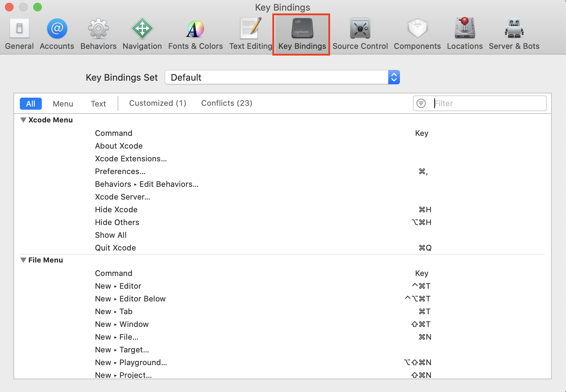
Task: Click the ⌃⌘T key binding cell
Action: tap(421, 286)
